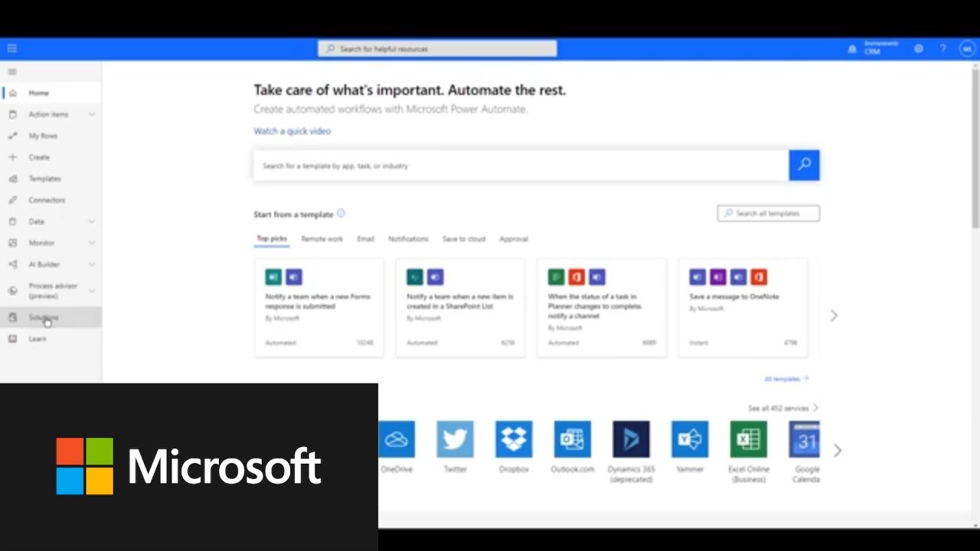Open the app launcher waffle icon
This screenshot has width=980, height=551.
coord(12,48)
